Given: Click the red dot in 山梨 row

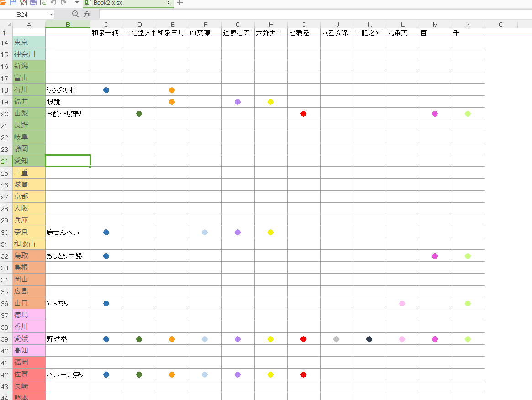Looking at the screenshot, I should point(304,114).
